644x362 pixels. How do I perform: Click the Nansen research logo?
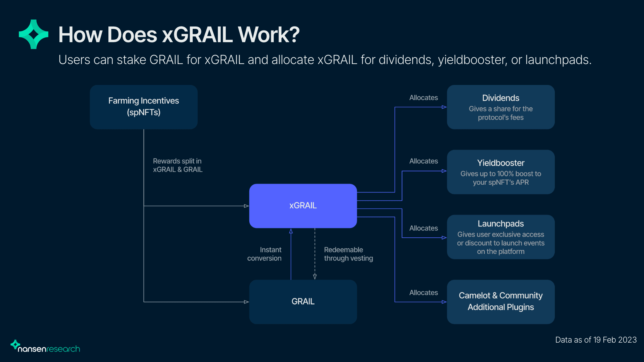[x=46, y=347]
